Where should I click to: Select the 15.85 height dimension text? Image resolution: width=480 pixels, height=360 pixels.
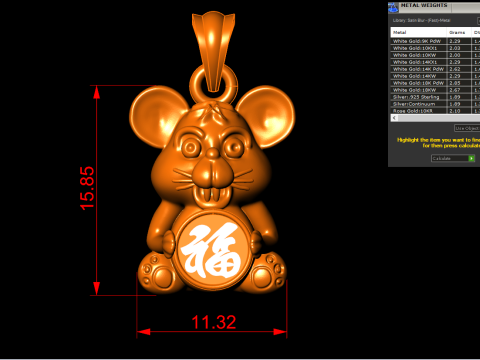87,188
